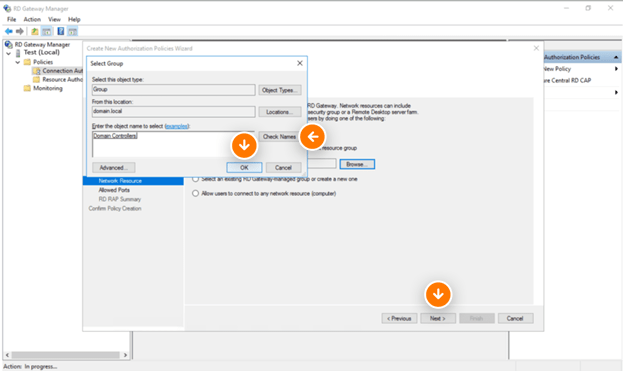Open the Help menu
This screenshot has width=623, height=371.
click(74, 19)
